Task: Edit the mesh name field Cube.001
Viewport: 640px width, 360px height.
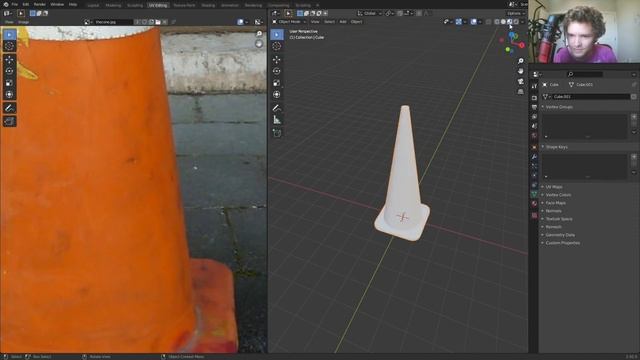Action: (590, 97)
